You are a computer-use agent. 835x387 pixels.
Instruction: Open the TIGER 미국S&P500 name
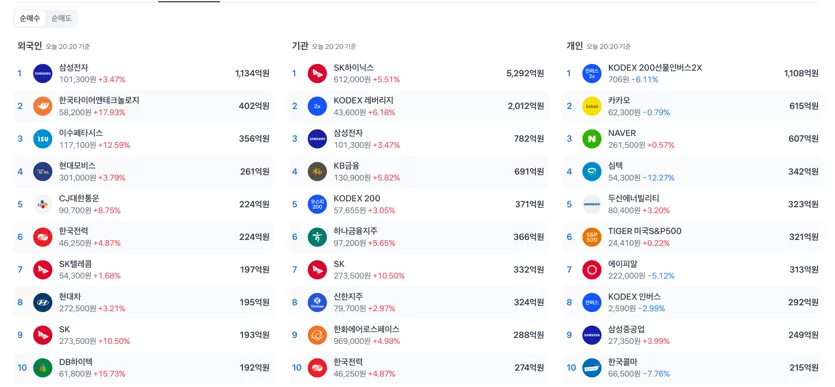(645, 231)
